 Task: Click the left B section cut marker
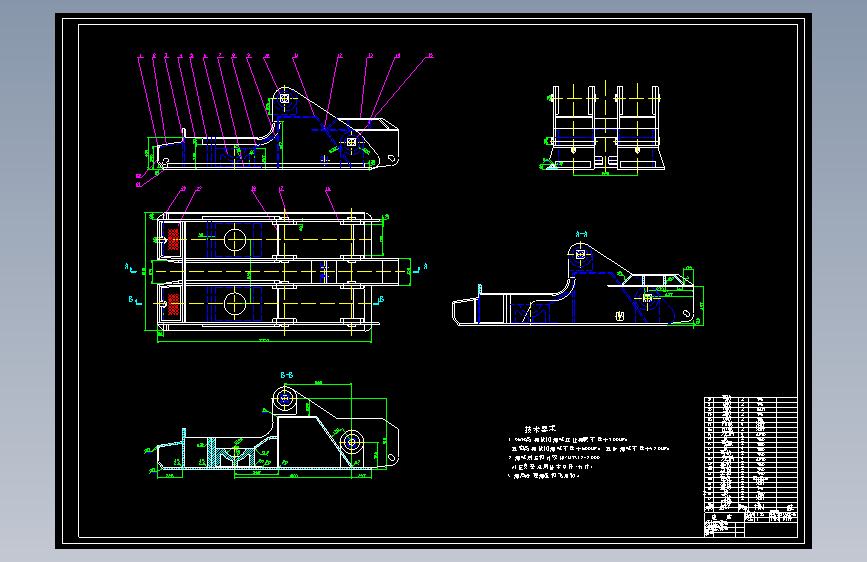click(134, 300)
